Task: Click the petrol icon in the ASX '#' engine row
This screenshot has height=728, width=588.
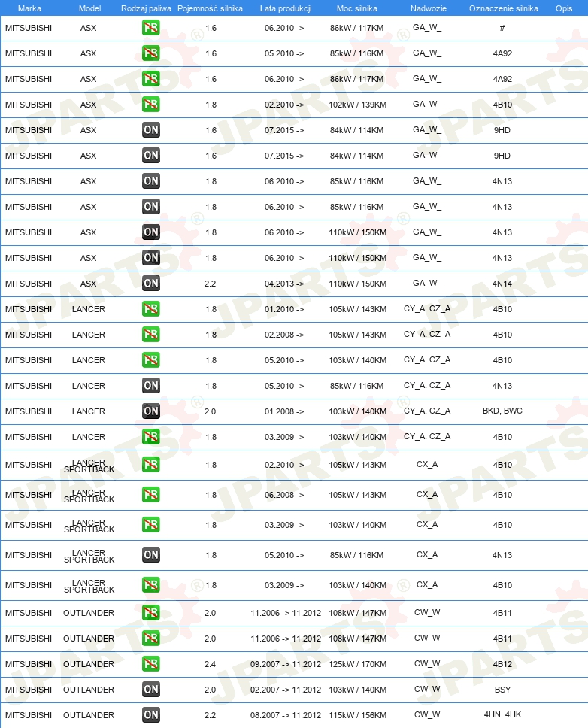Action: pyautogui.click(x=151, y=28)
